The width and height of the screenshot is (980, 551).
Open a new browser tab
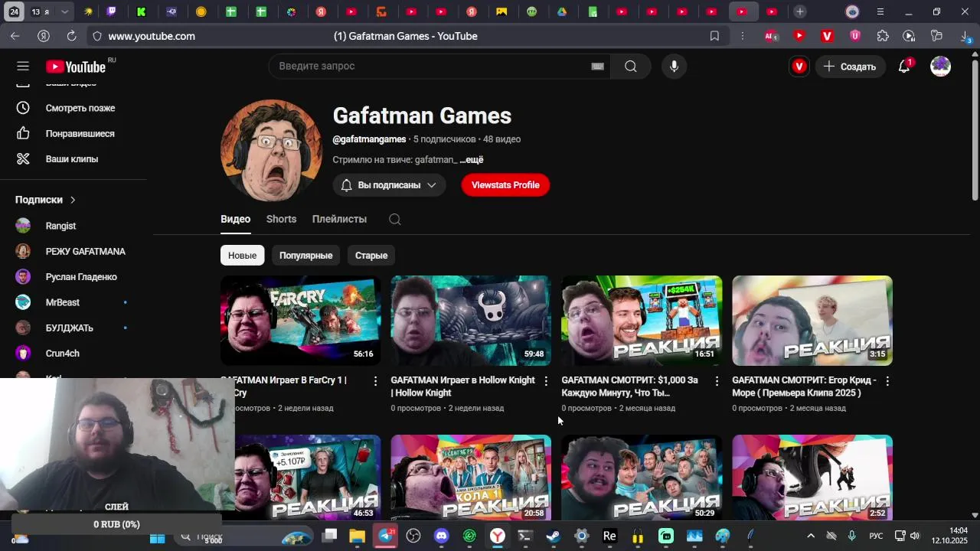pos(799,11)
